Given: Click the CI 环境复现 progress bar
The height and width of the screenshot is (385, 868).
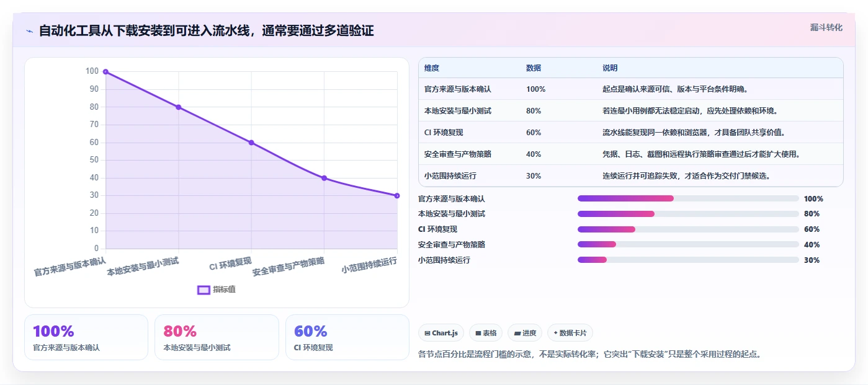Looking at the screenshot, I should [688, 229].
